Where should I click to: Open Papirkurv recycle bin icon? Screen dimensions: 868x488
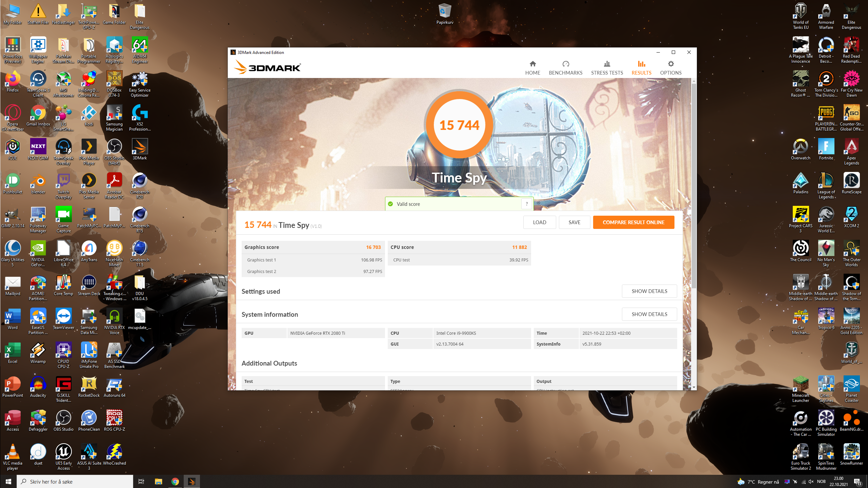click(x=445, y=14)
